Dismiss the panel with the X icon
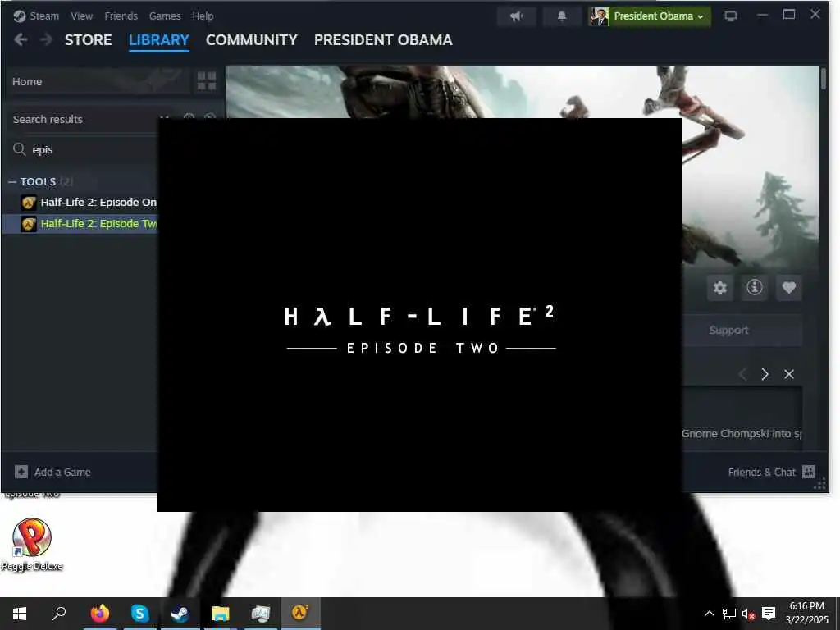This screenshot has width=840, height=630. [x=789, y=374]
